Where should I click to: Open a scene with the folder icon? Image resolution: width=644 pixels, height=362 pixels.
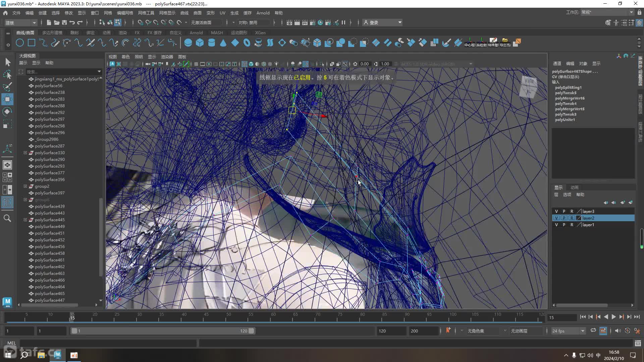(57, 22)
